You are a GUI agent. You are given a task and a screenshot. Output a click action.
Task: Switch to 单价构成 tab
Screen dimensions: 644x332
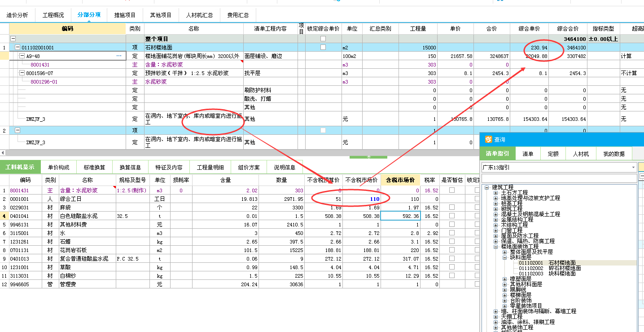59,167
